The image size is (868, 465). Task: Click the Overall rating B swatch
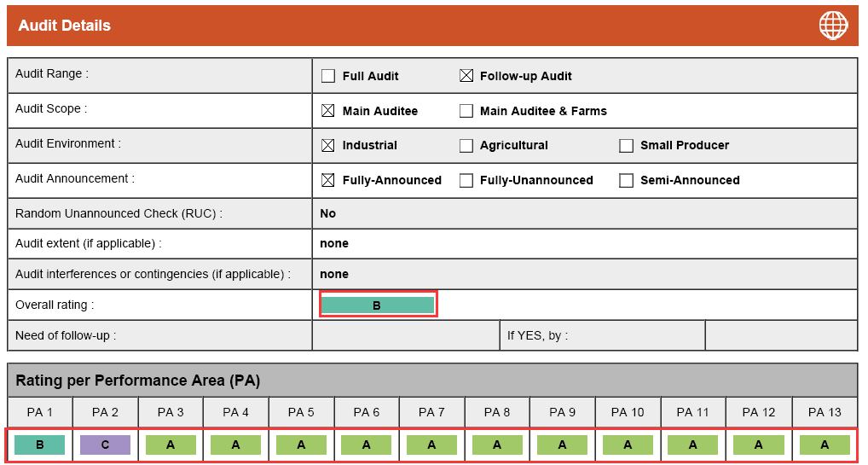pyautogui.click(x=378, y=305)
